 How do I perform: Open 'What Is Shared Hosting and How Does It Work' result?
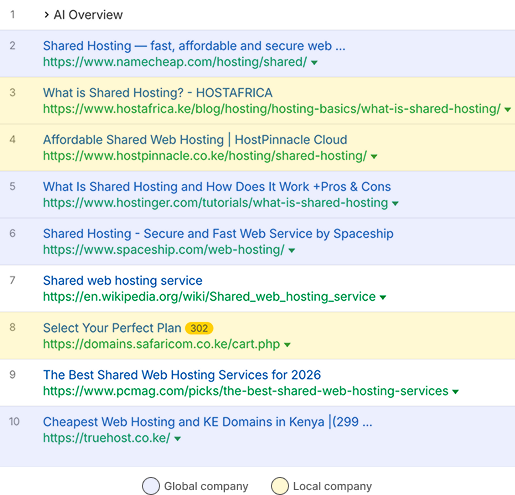[217, 187]
